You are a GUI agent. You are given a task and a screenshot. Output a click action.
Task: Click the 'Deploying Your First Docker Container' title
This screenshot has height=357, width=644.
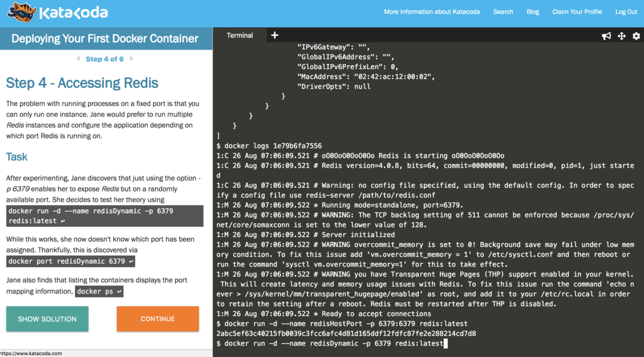[x=105, y=38]
